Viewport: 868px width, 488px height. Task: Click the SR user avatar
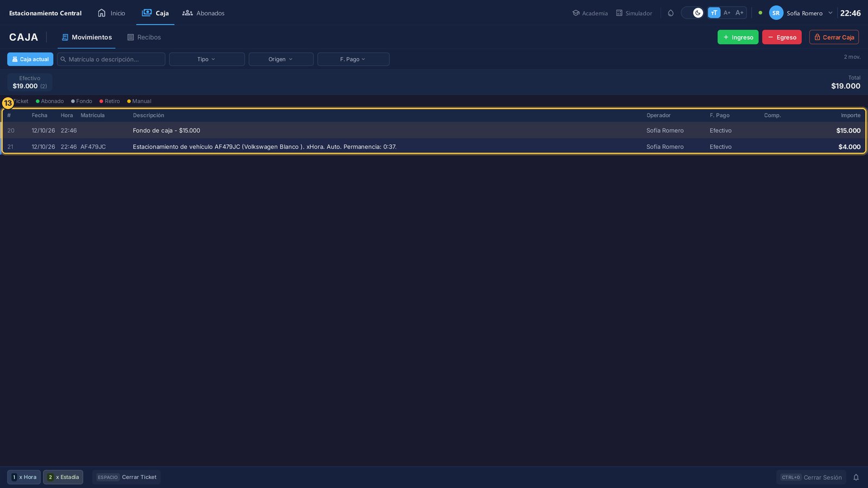(776, 13)
